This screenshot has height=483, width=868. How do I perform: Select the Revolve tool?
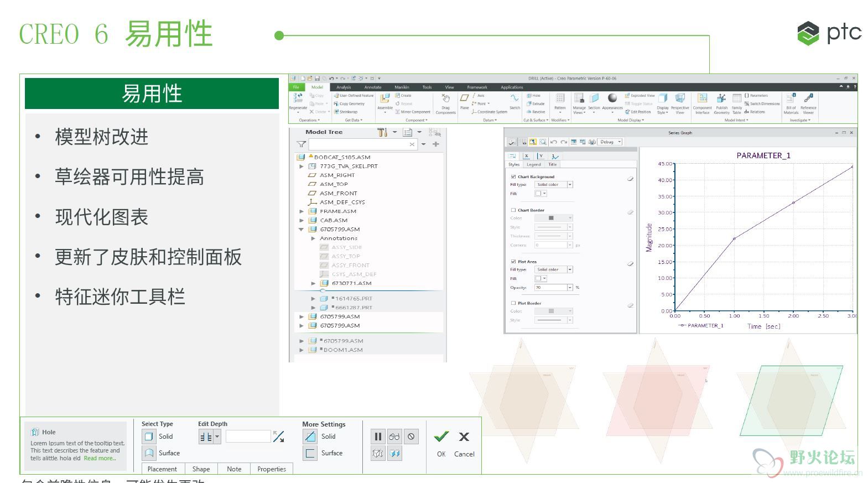click(536, 112)
